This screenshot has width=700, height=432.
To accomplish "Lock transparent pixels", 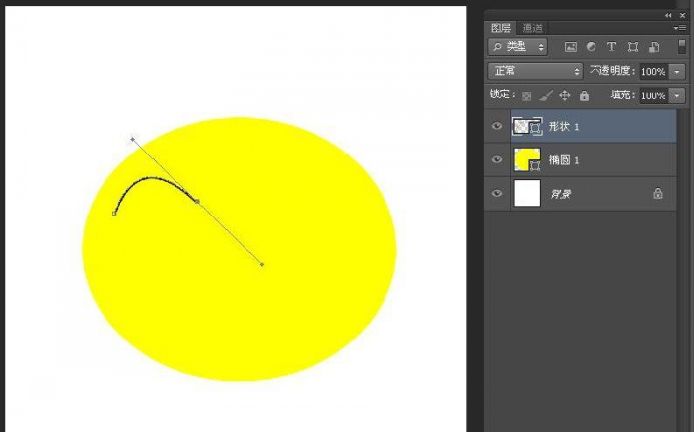I will pyautogui.click(x=527, y=96).
